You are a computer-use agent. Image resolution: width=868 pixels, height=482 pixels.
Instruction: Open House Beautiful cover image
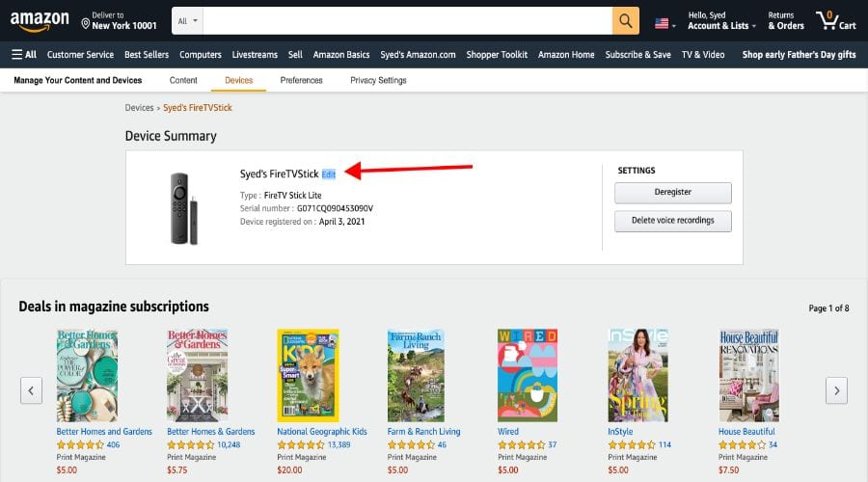[749, 375]
